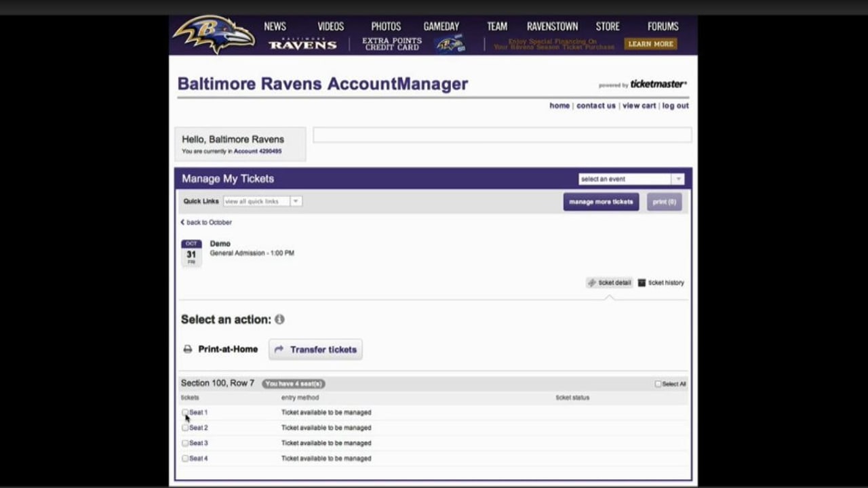Click the Ticketmaster logo
This screenshot has width=868, height=488.
(x=658, y=84)
